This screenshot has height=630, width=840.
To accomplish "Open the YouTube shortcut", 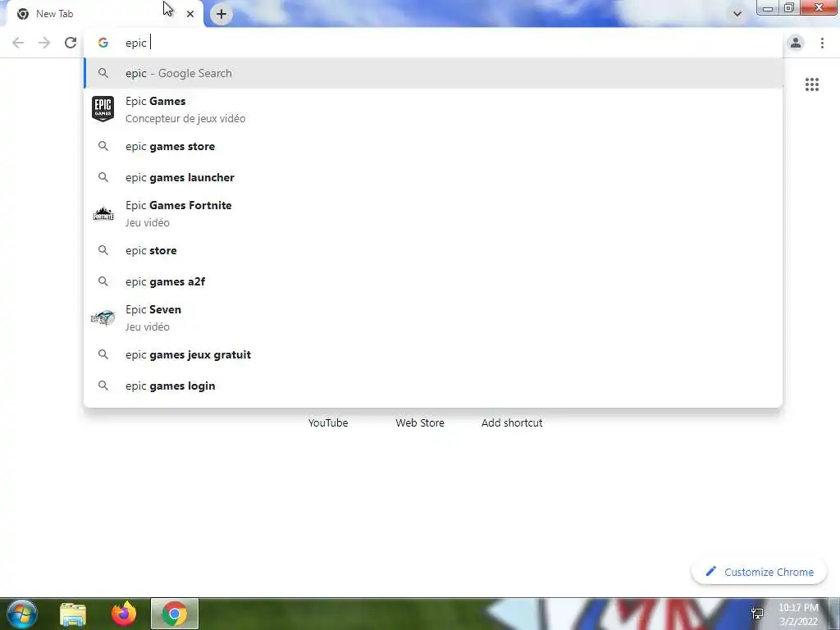I will coord(328,422).
